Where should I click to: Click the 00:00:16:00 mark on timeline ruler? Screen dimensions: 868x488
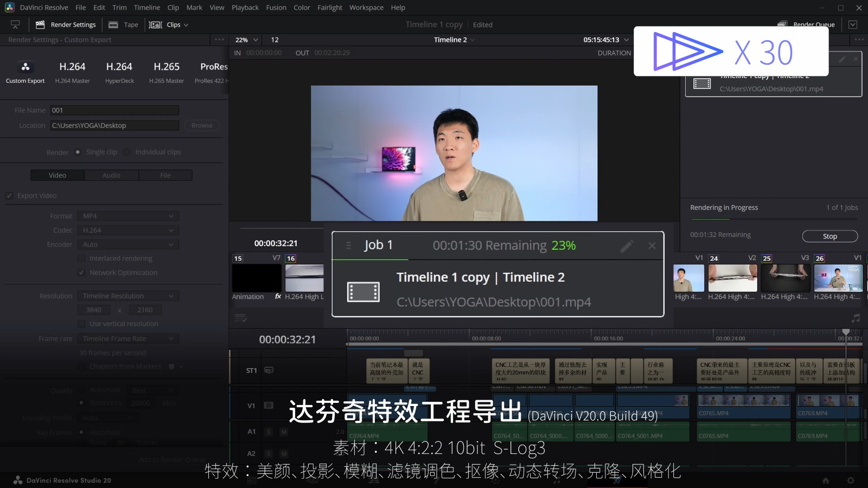coord(608,338)
